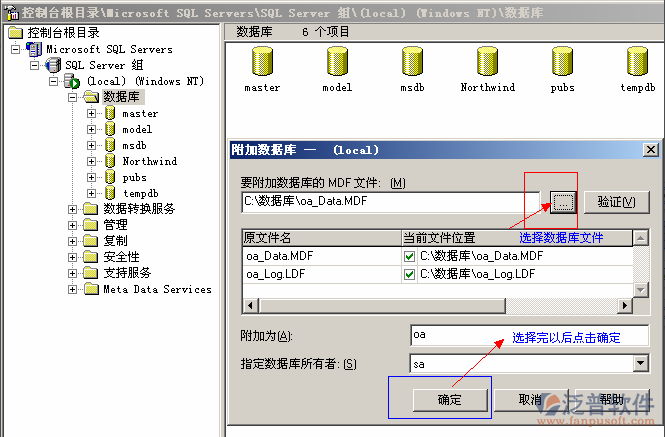Screen dimensions: 665x437
Task: Select the 复制 folder icon
Action: [x=90, y=241]
